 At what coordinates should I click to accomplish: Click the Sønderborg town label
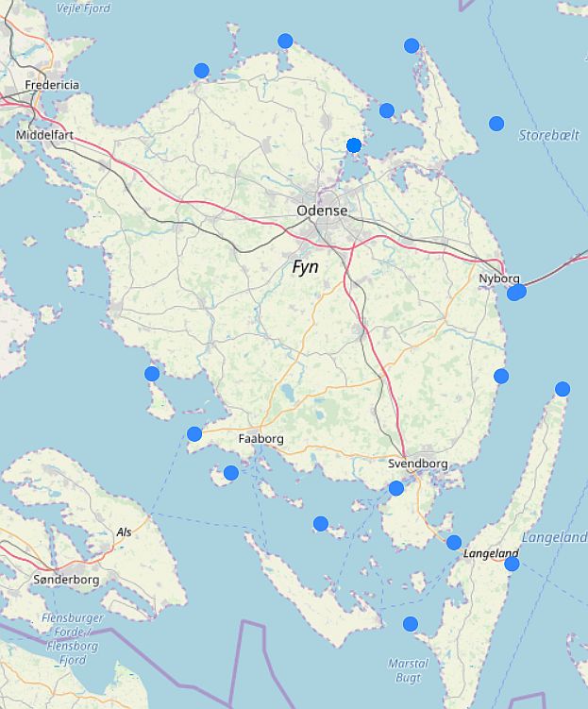click(66, 580)
